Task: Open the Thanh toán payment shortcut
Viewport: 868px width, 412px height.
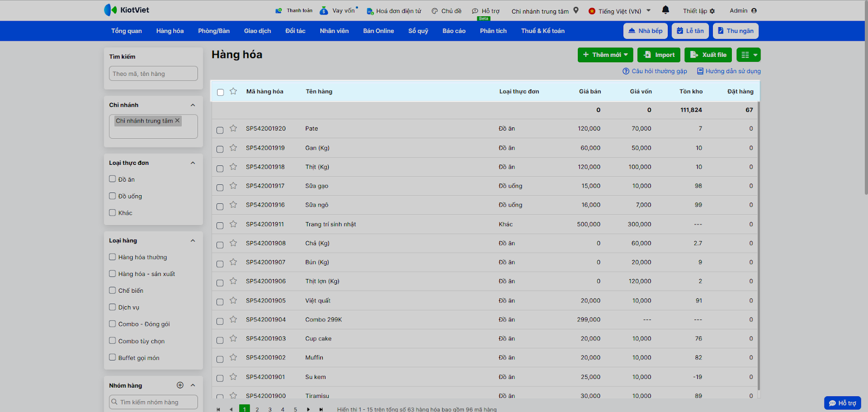Action: click(293, 10)
